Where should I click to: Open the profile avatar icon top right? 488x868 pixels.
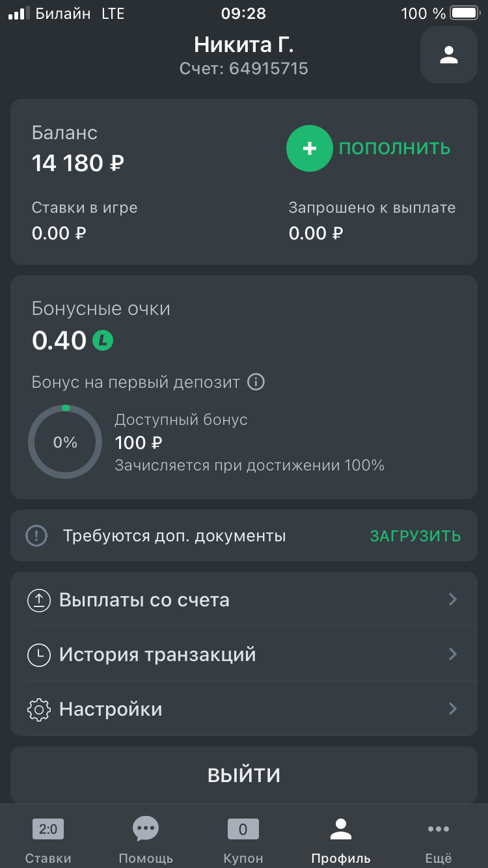[x=449, y=55]
